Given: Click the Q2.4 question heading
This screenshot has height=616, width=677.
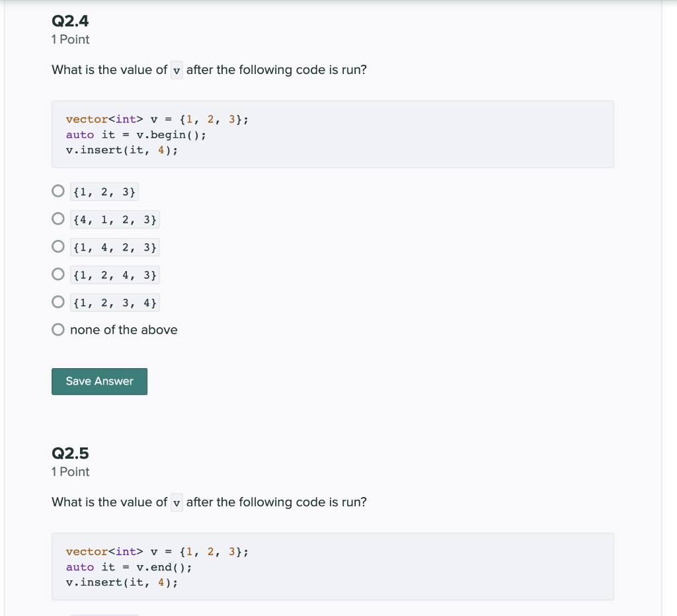Looking at the screenshot, I should point(70,21).
